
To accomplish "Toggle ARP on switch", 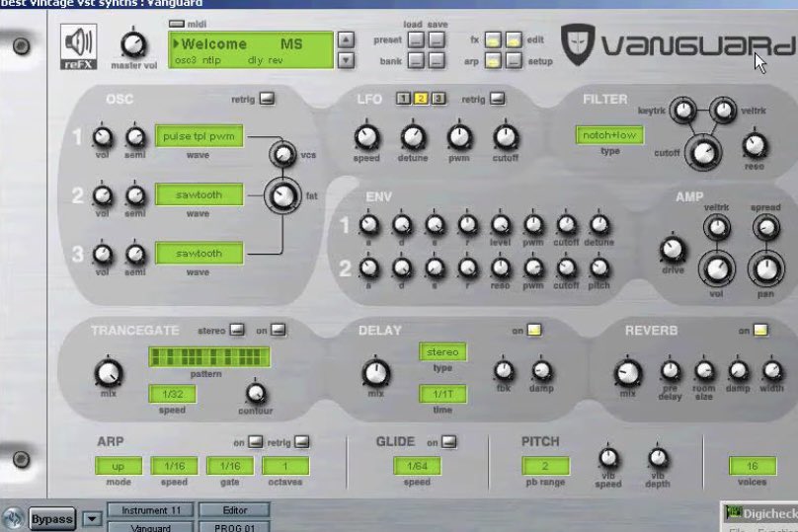I will [255, 441].
